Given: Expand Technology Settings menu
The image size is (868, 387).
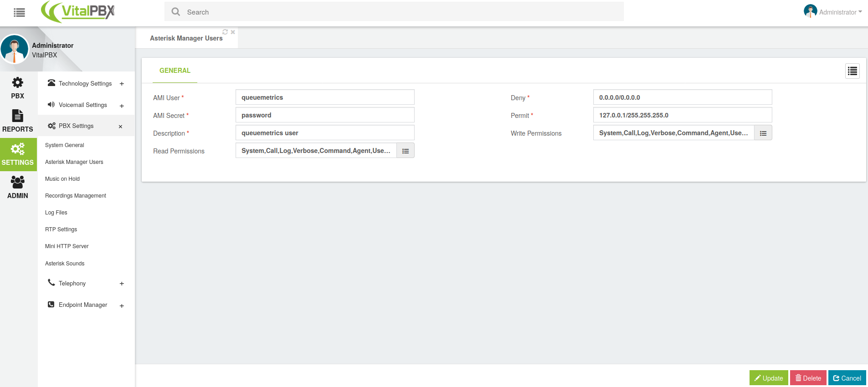Looking at the screenshot, I should 122,84.
